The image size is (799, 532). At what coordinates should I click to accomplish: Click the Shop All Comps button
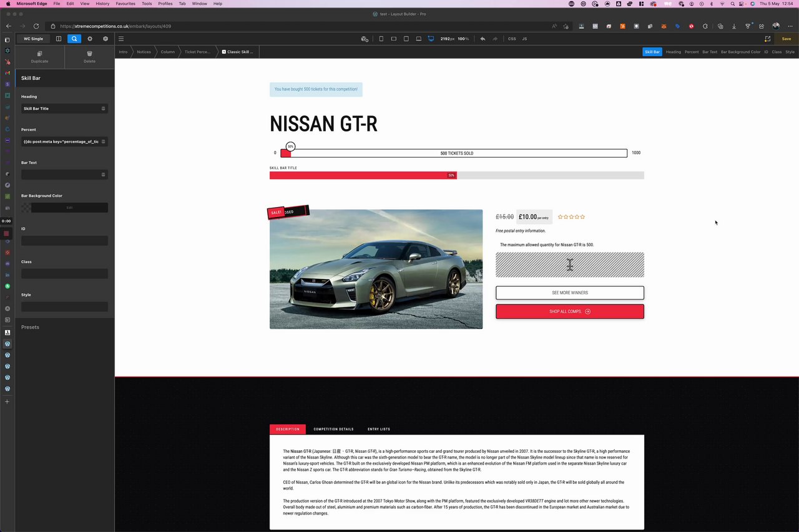[570, 311]
